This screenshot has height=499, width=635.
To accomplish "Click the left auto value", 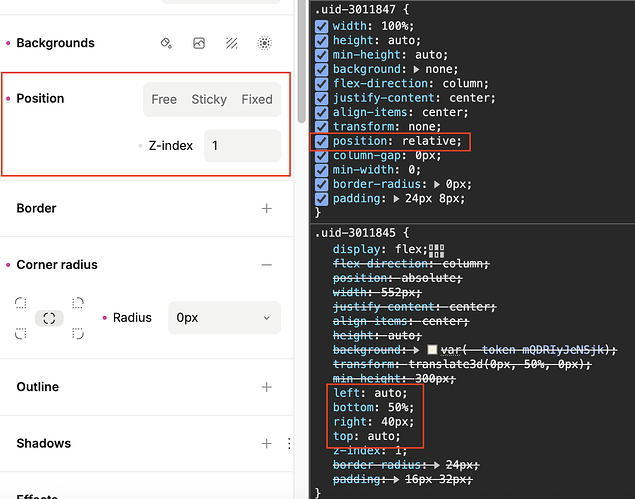I will point(388,393).
